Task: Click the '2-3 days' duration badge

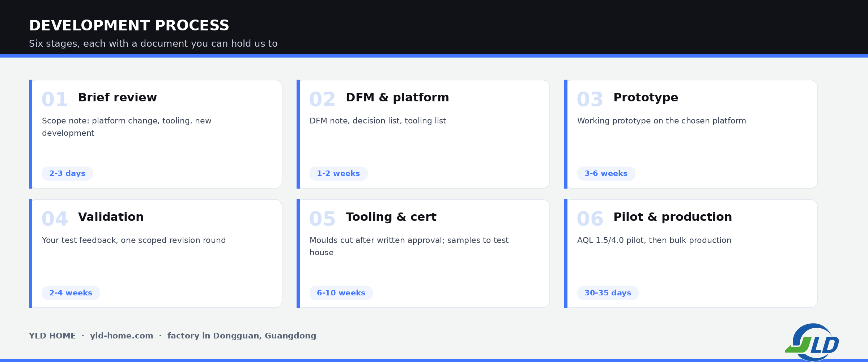Action: click(67, 173)
